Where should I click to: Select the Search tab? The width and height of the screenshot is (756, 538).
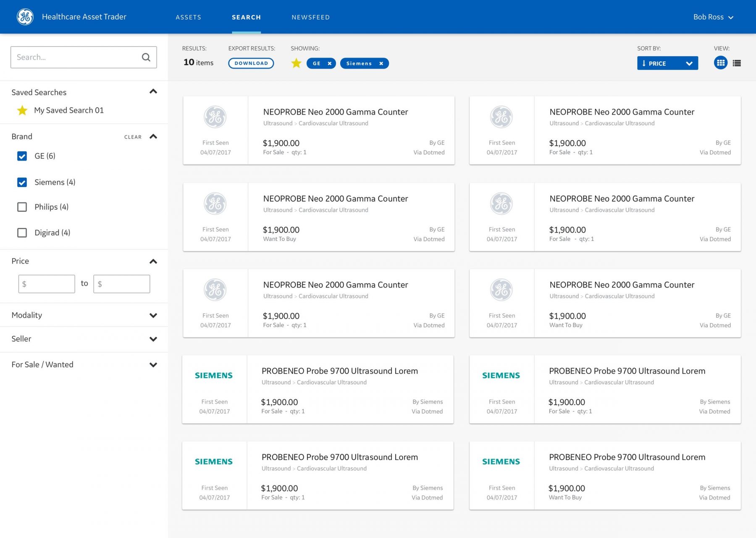246,17
